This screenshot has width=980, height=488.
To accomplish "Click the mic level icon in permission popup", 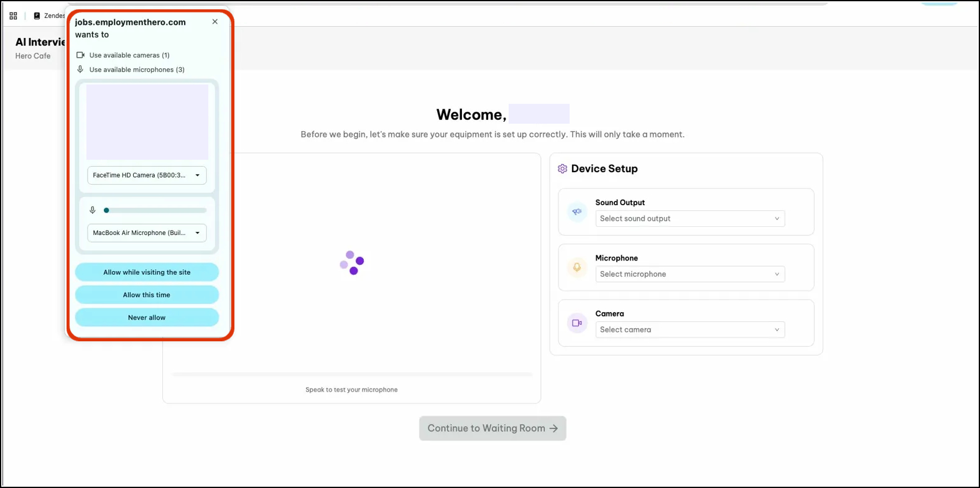I will [93, 210].
